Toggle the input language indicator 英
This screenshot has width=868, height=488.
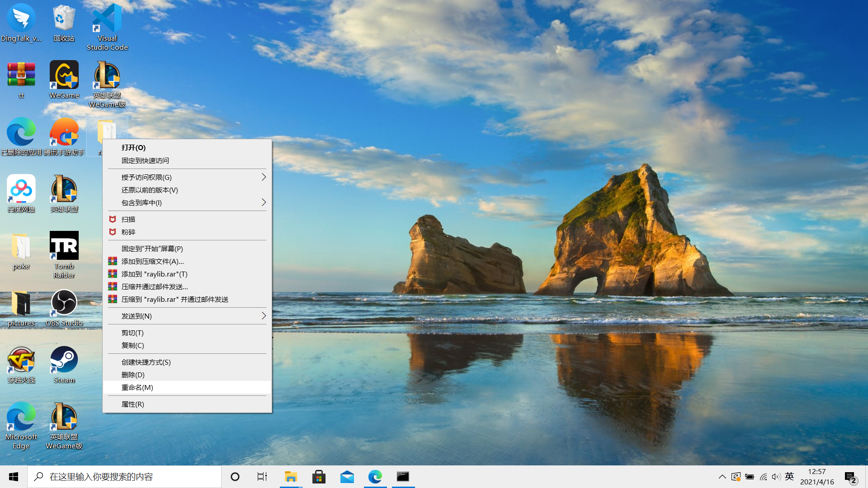[789, 476]
